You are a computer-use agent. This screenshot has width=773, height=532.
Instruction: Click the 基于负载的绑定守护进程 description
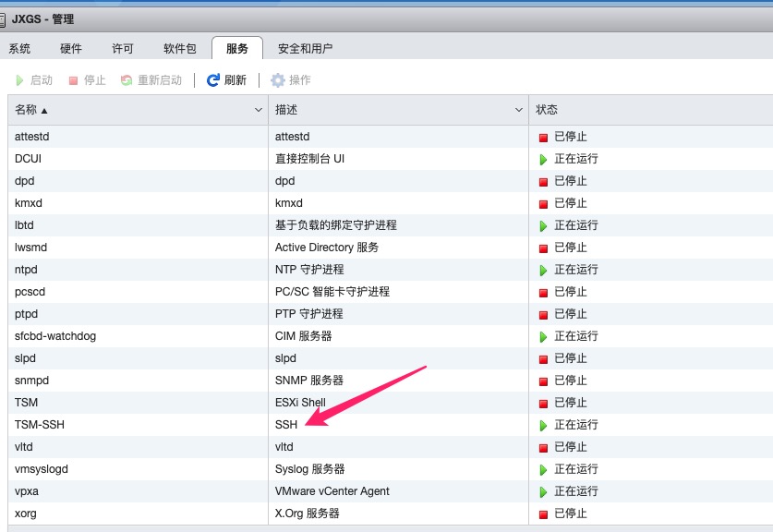point(336,224)
